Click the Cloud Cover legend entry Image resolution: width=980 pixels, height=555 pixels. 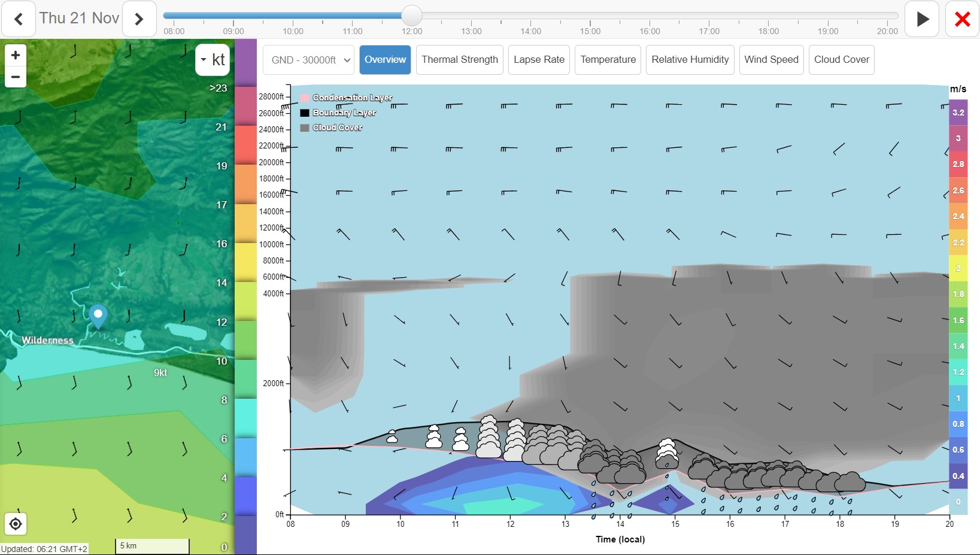[331, 128]
